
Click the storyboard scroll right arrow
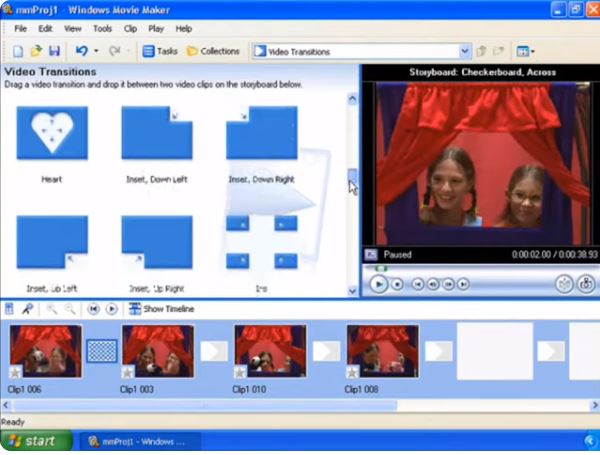pos(595,405)
